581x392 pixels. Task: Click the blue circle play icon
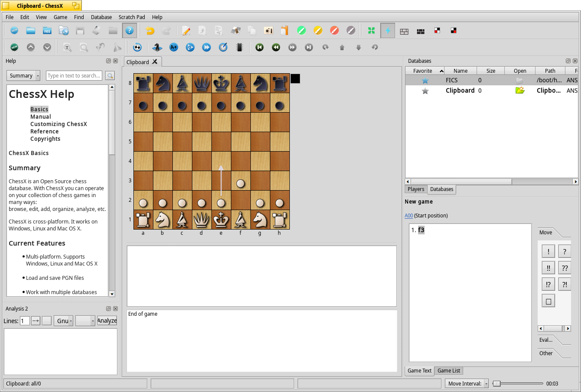[190, 47]
